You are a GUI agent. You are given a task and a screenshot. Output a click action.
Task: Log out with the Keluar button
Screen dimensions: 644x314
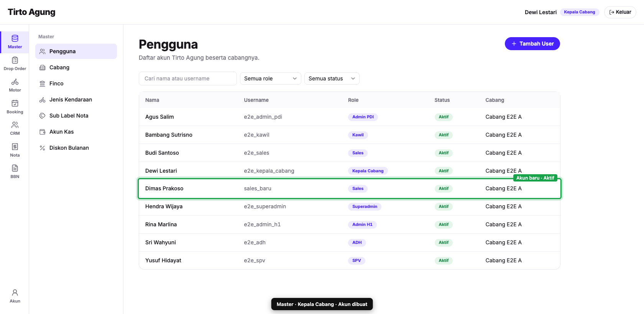click(620, 12)
